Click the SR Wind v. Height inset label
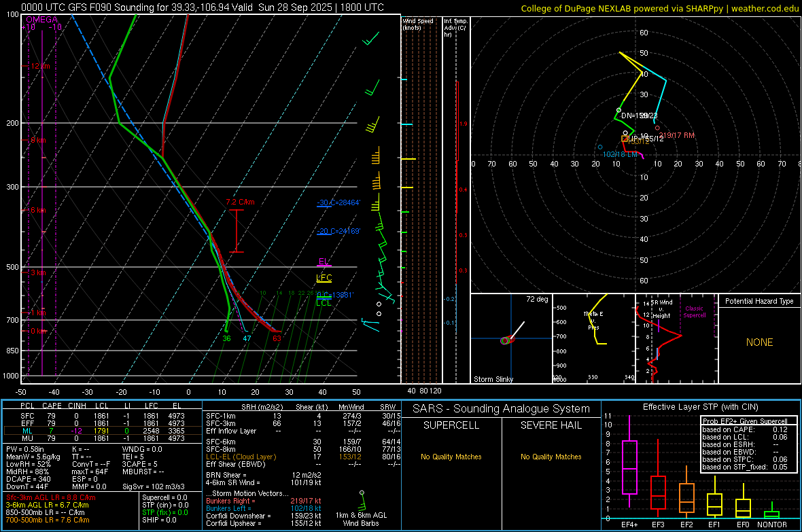The height and width of the screenshot is (532, 802). tap(662, 309)
